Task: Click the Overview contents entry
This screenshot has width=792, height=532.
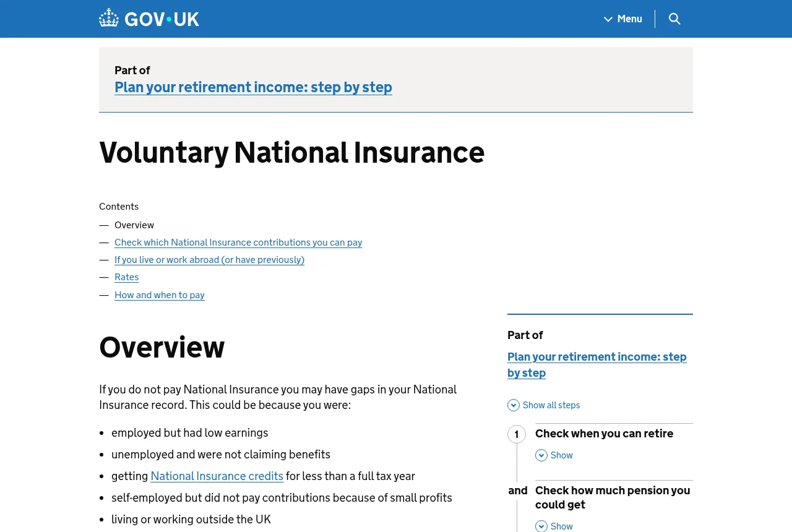Action: [134, 225]
